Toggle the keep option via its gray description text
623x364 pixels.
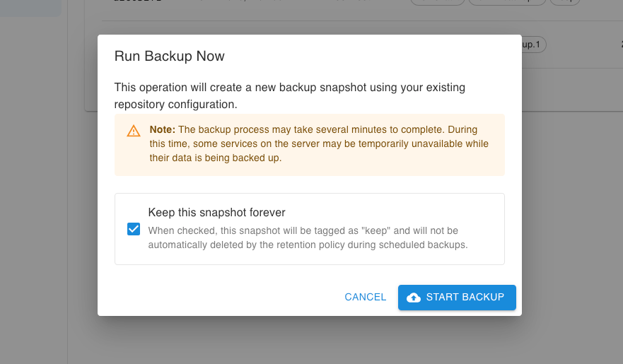tap(308, 237)
